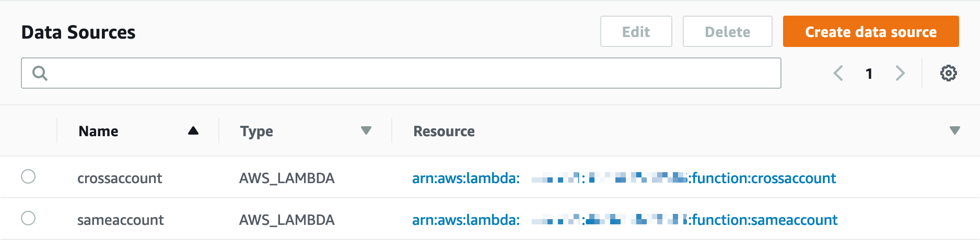The image size is (980, 240).
Task: Select the sameaccount radio button
Action: tap(28, 218)
